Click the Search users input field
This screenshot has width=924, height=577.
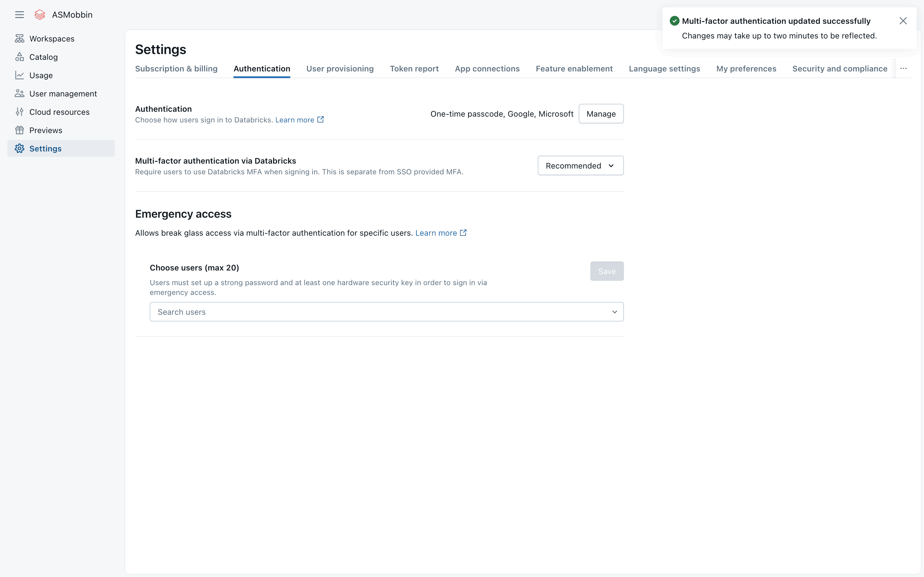(378, 312)
